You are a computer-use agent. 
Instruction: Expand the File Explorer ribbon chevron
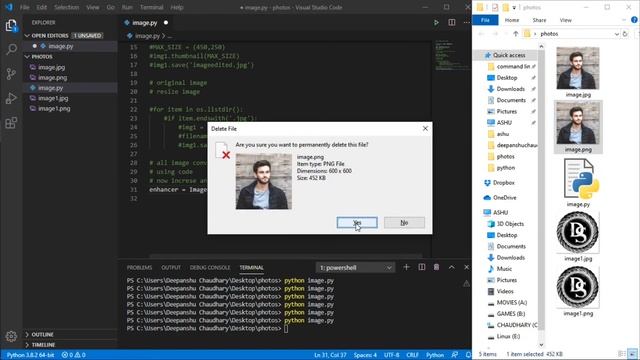[624, 20]
